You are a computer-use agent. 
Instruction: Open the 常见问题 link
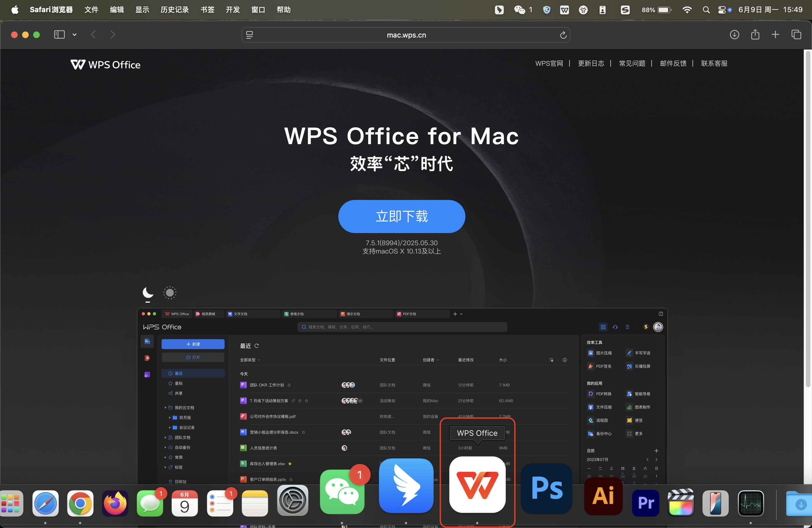click(632, 64)
